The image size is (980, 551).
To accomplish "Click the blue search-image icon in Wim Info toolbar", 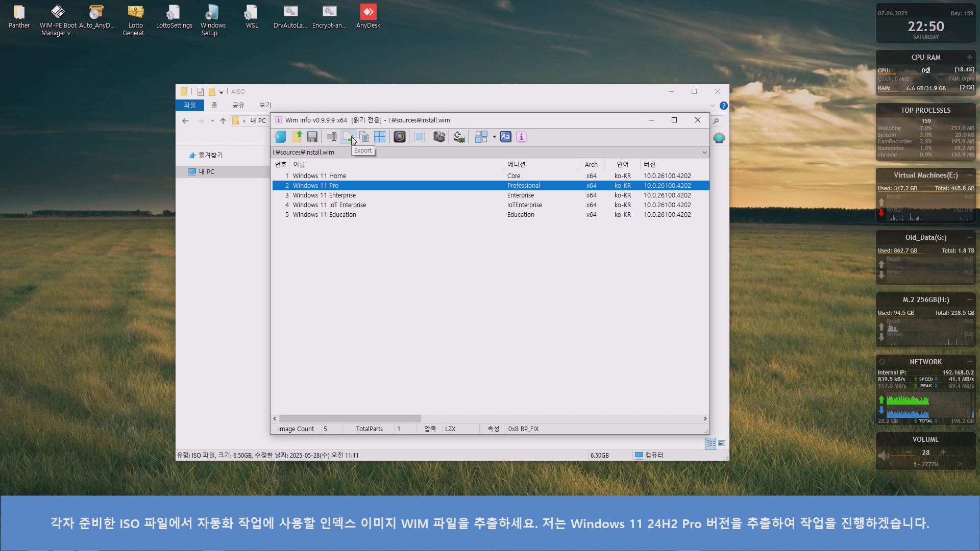I will tap(280, 137).
